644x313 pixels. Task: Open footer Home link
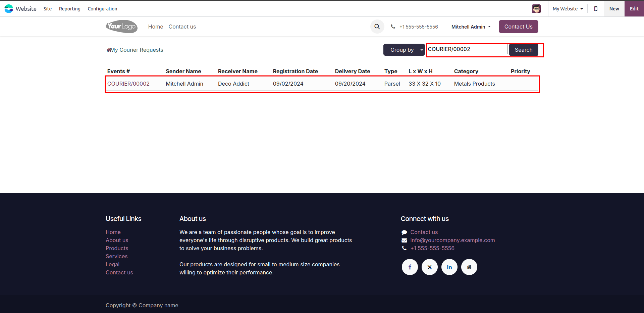point(113,232)
